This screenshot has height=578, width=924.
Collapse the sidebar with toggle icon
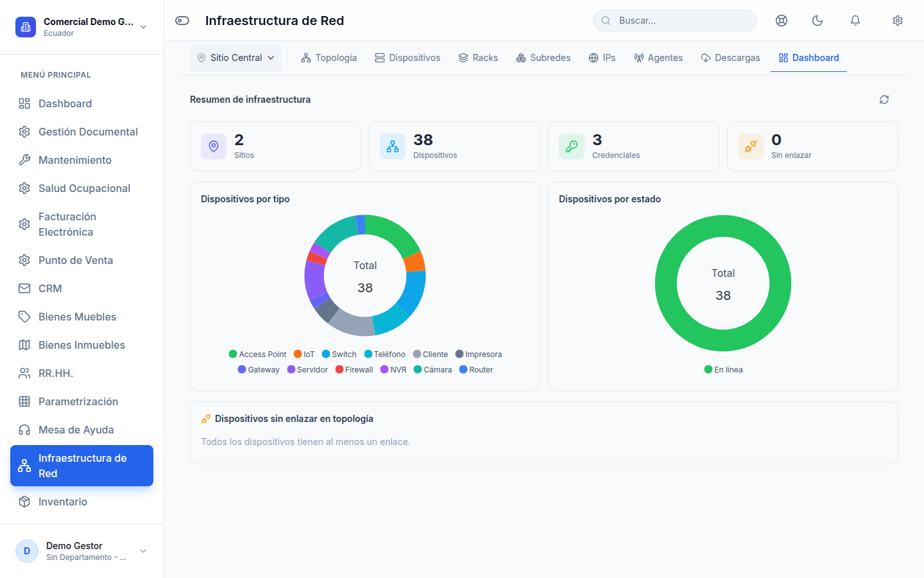pos(182,21)
